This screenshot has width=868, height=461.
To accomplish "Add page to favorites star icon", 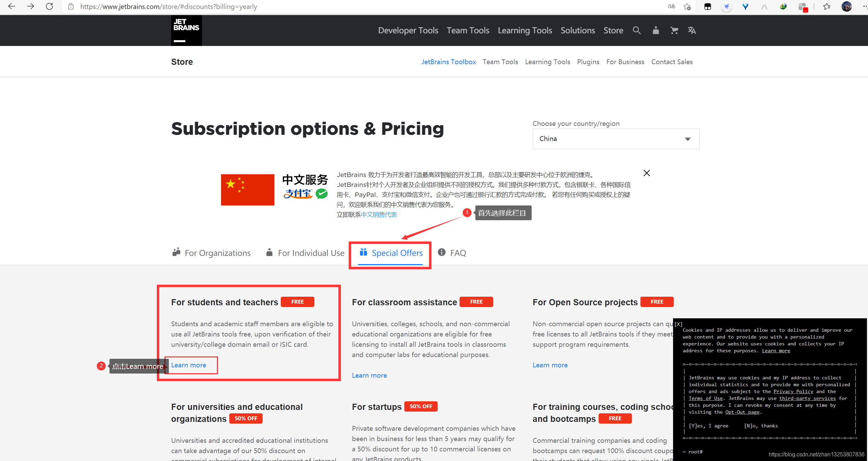I will (x=687, y=7).
